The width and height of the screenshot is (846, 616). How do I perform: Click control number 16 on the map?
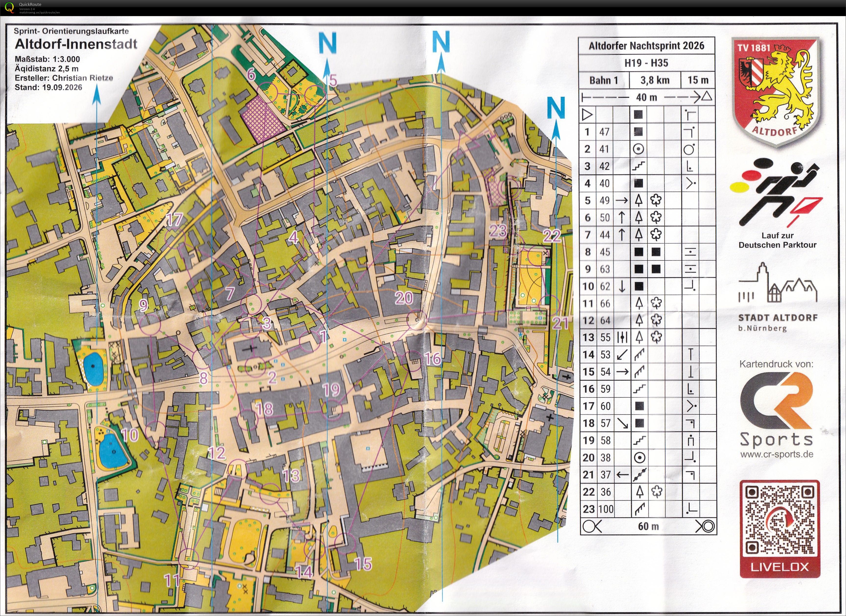(x=433, y=359)
